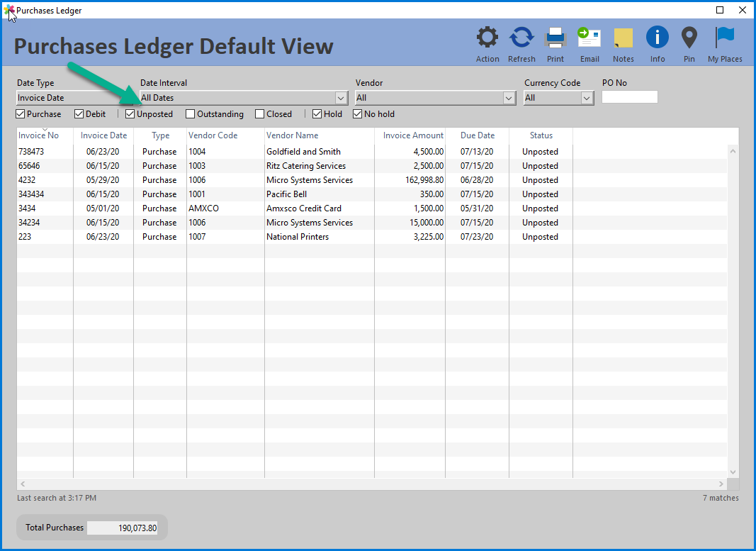Expand the Vendor dropdown
Image resolution: width=756 pixels, height=551 pixels.
pyautogui.click(x=509, y=97)
